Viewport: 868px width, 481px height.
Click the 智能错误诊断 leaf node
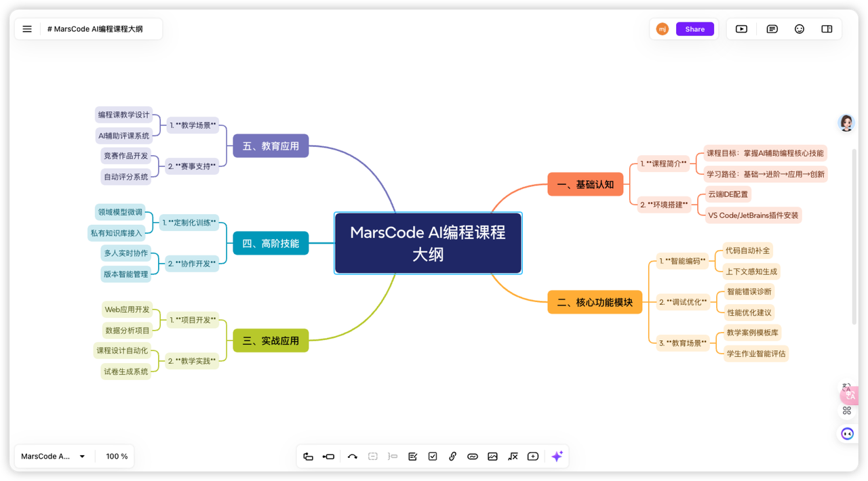pos(749,292)
